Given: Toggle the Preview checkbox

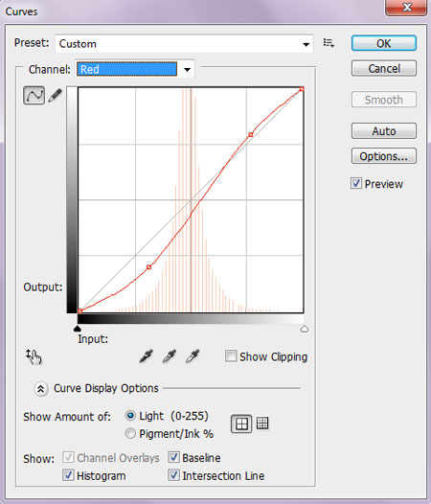Looking at the screenshot, I should point(356,183).
